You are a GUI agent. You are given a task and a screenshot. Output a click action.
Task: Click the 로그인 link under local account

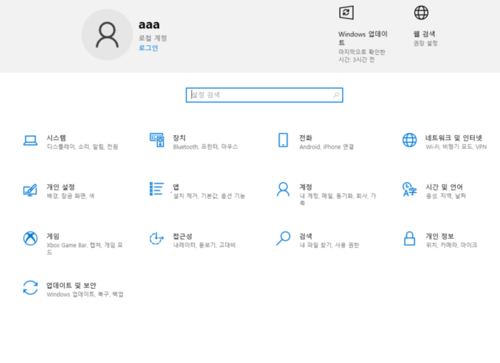pos(148,48)
